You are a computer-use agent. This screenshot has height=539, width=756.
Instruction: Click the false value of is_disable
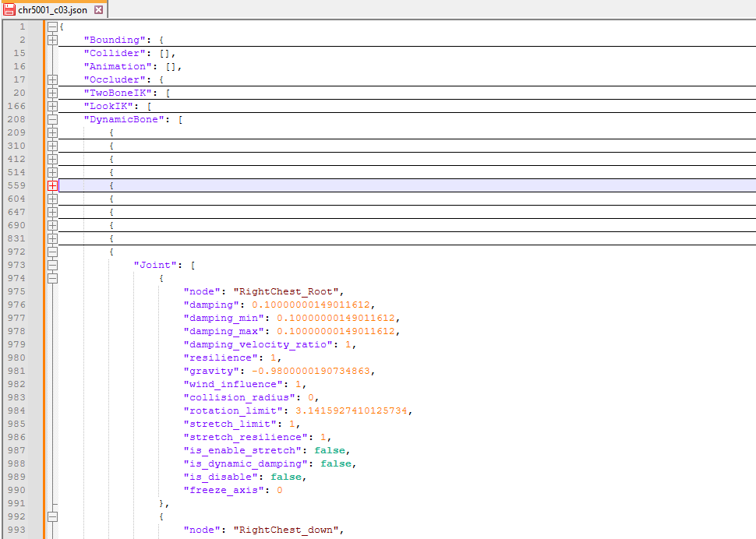286,477
